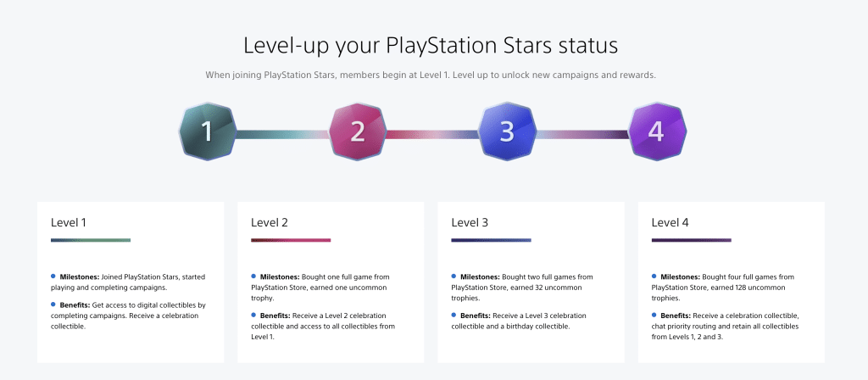Viewport: 868px width, 380px height.
Task: Click the Level 1 card heading
Action: click(69, 223)
